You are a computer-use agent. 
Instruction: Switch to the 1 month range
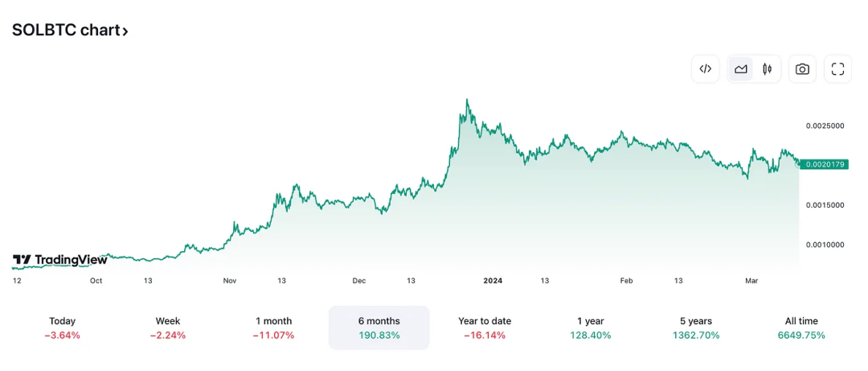273,328
